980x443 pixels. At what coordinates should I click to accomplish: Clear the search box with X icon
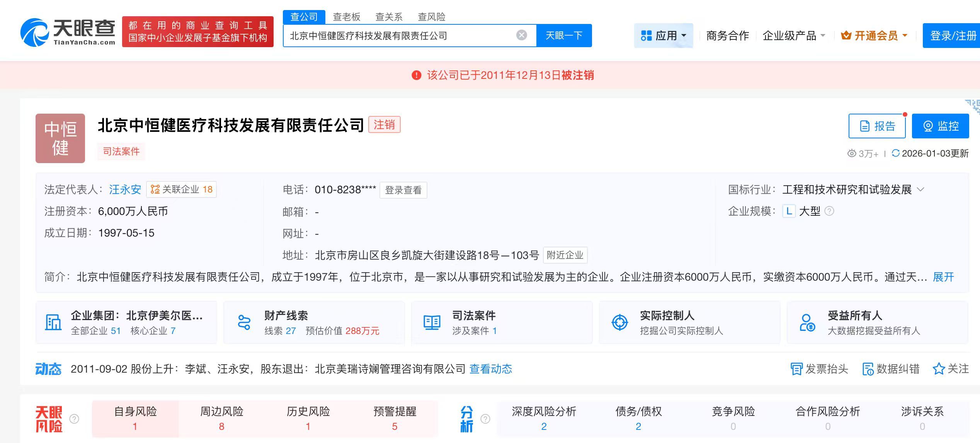tap(521, 36)
